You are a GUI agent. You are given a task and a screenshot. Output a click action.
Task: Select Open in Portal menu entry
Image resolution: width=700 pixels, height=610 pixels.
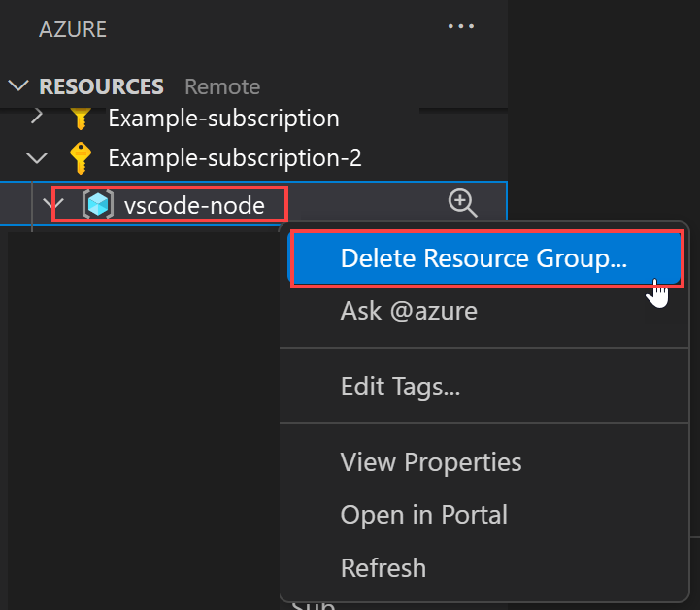pos(423,514)
